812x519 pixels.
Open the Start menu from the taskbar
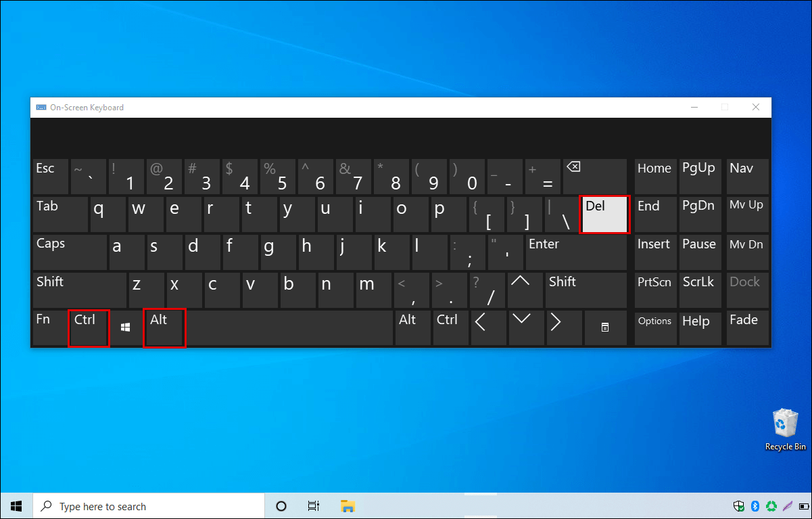(x=16, y=505)
